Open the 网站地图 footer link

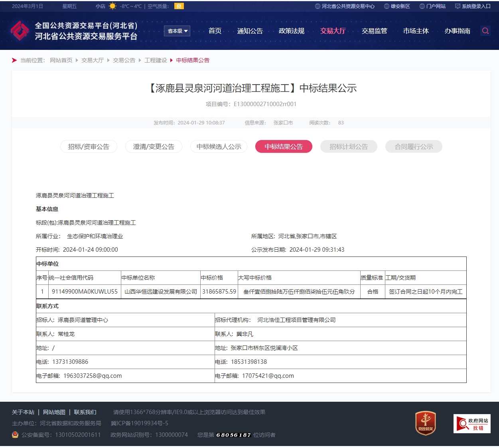pos(54,412)
